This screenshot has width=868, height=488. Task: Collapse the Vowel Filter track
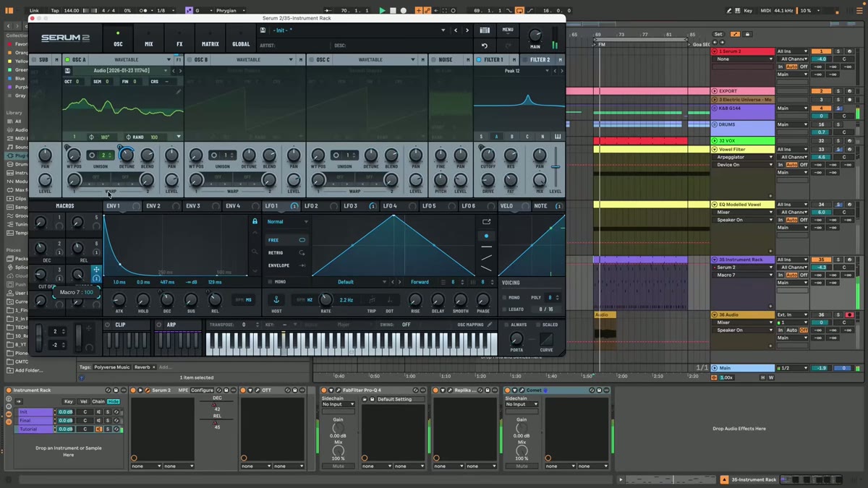point(715,149)
